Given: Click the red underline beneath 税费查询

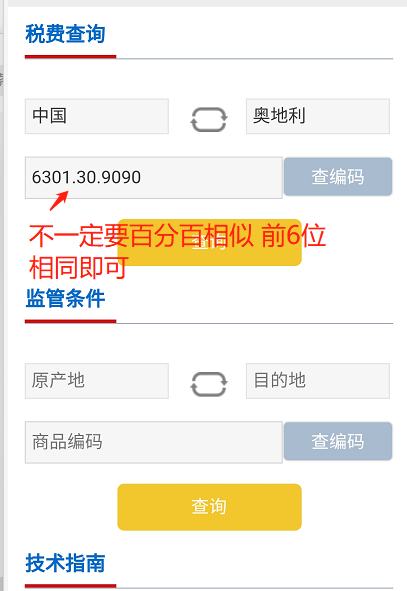Looking at the screenshot, I should coord(70,57).
